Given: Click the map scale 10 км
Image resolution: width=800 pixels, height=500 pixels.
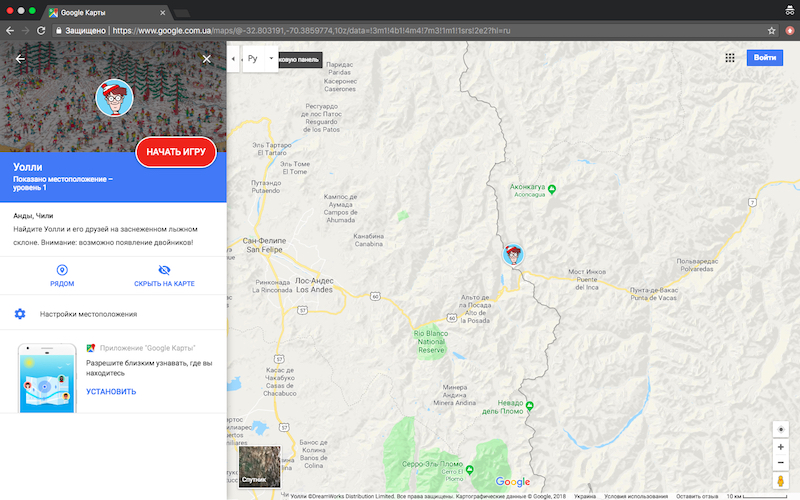Looking at the screenshot, I should coord(757,496).
